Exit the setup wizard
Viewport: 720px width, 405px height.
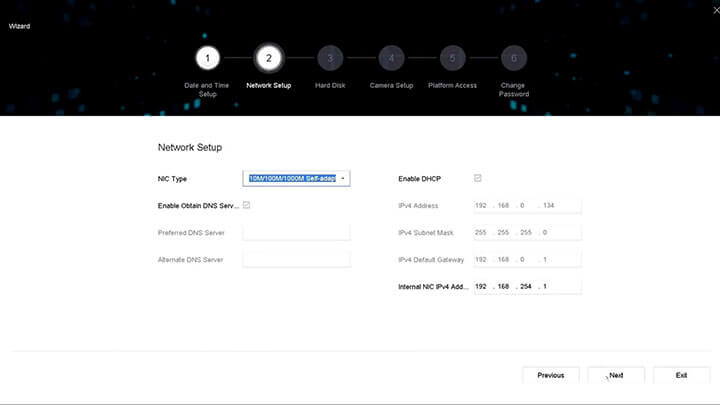pyautogui.click(x=681, y=375)
